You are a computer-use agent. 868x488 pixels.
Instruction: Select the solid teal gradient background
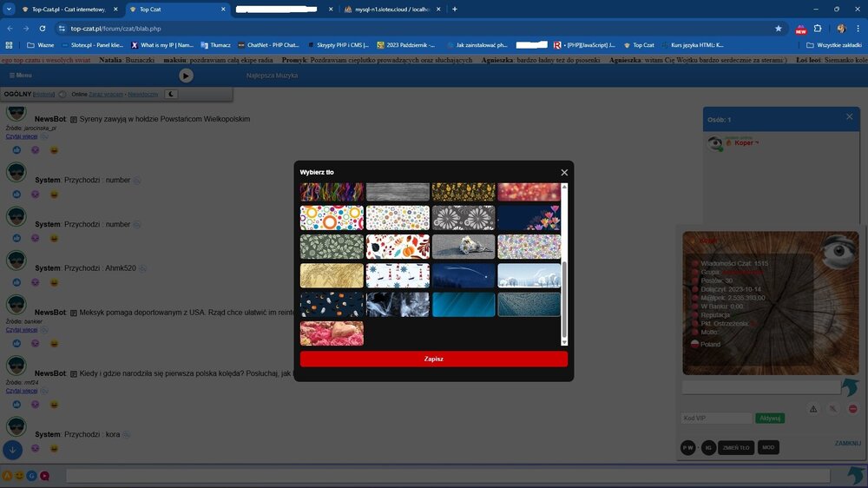click(464, 305)
